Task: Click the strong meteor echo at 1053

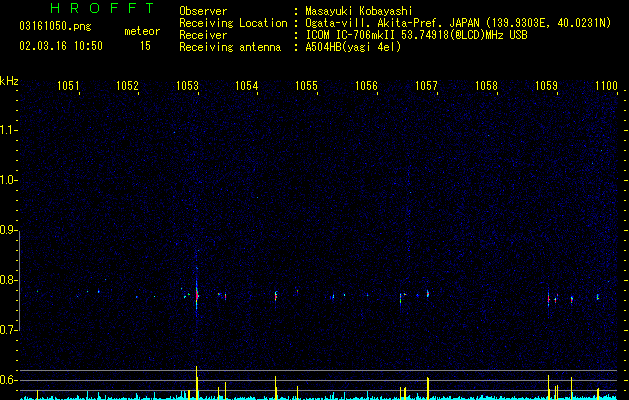Action: click(197, 296)
